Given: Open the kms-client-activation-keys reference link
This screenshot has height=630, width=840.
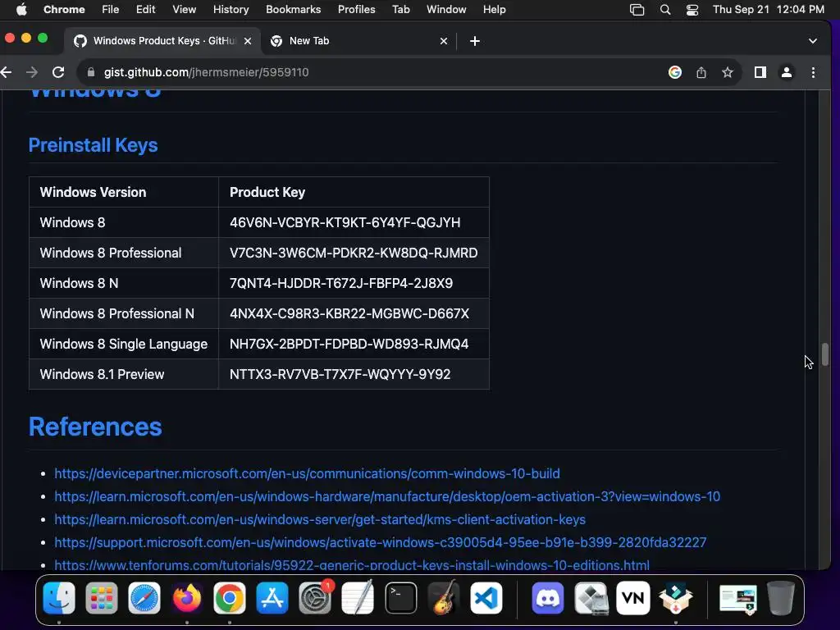Looking at the screenshot, I should (x=320, y=519).
